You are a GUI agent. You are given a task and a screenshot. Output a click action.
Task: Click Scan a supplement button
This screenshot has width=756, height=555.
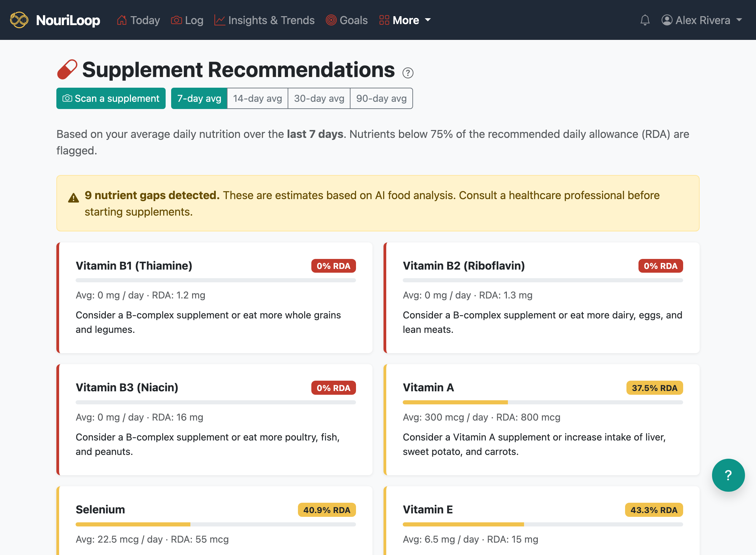pos(111,98)
